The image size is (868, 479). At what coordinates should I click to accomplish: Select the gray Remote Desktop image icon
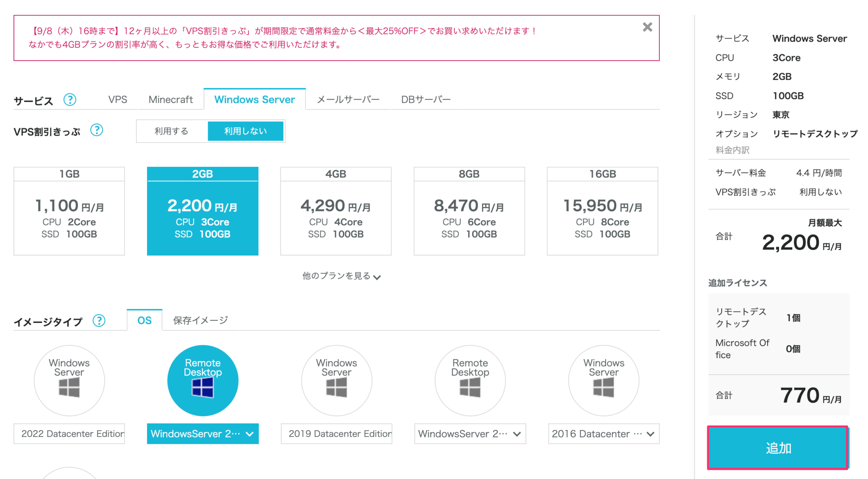(x=470, y=381)
